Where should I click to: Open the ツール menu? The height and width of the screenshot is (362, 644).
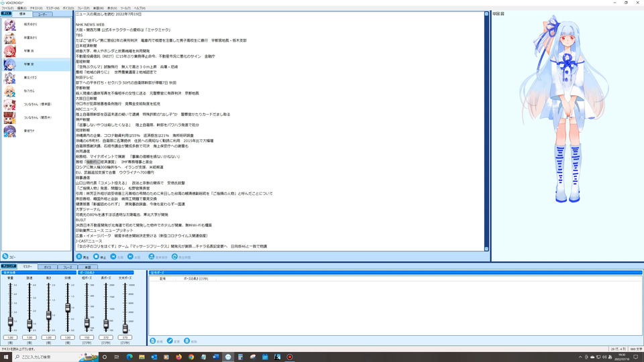point(125,8)
